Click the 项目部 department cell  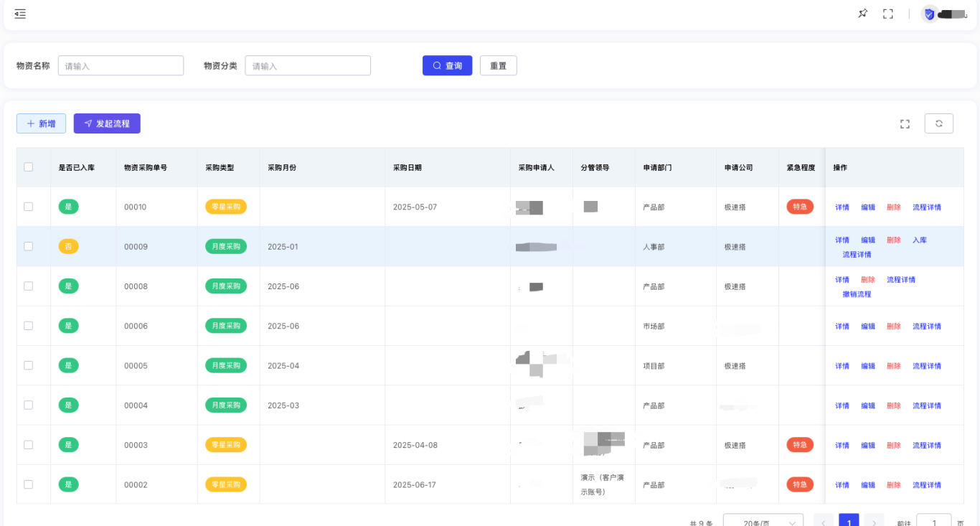pyautogui.click(x=654, y=366)
